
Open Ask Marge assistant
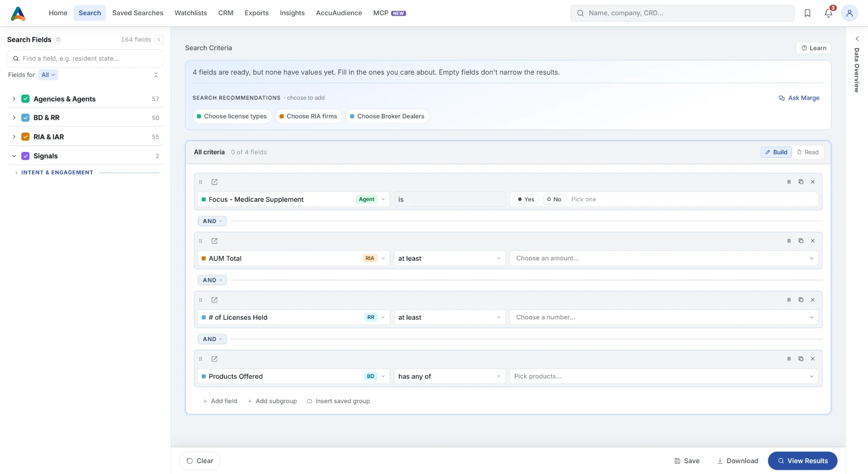coord(799,98)
